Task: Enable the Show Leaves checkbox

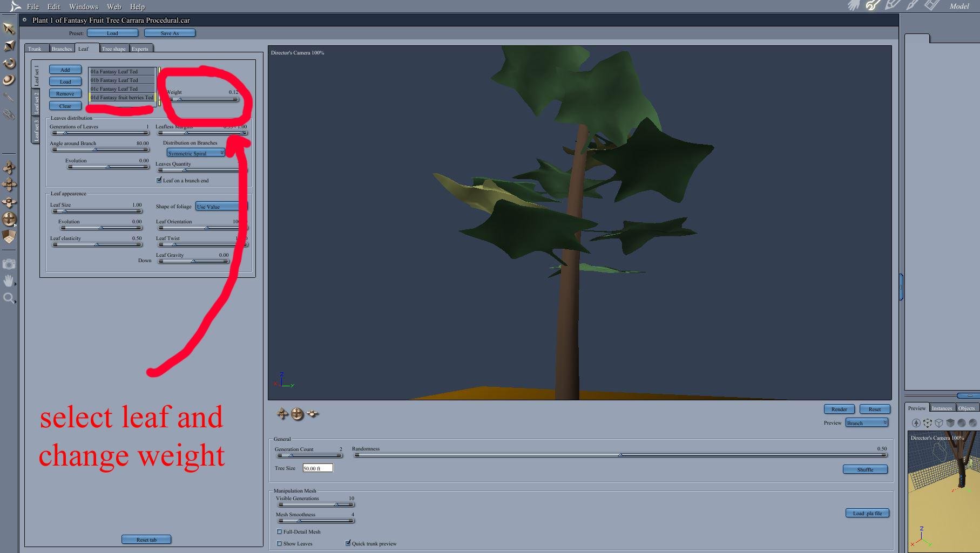Action: click(x=279, y=543)
